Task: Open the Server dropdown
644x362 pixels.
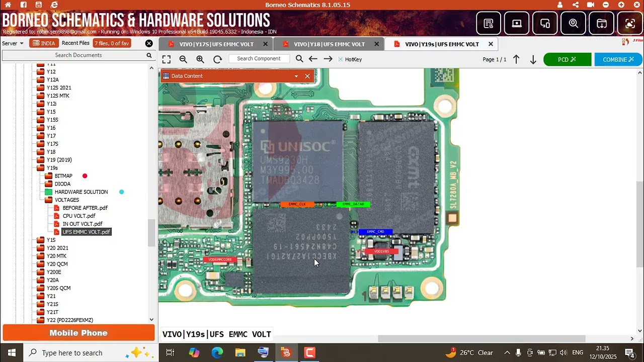Action: coord(13,43)
